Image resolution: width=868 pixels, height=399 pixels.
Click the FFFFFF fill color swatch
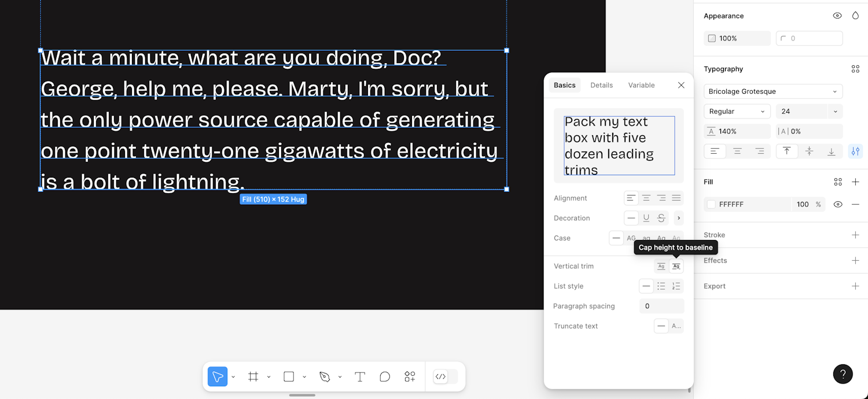[712, 204]
